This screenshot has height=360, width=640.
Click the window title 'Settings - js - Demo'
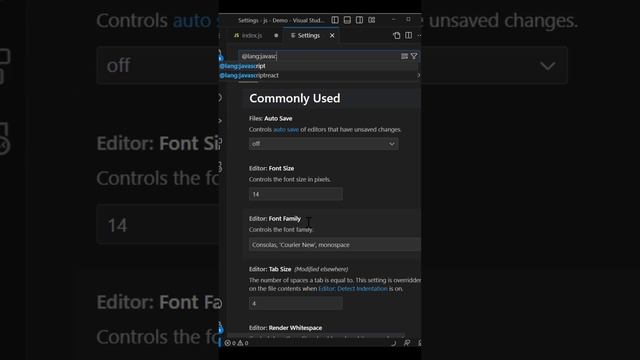pyautogui.click(x=281, y=20)
